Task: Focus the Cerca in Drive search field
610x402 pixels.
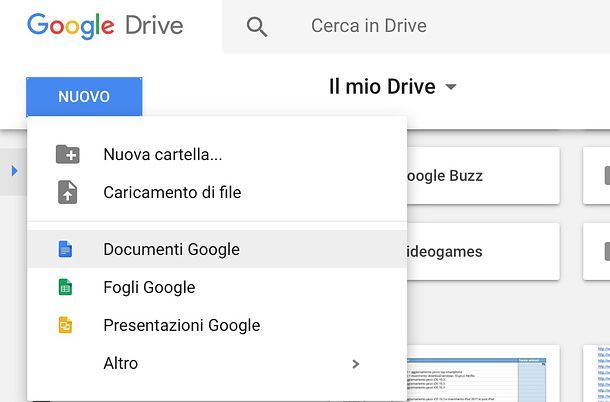Action: pyautogui.click(x=416, y=26)
